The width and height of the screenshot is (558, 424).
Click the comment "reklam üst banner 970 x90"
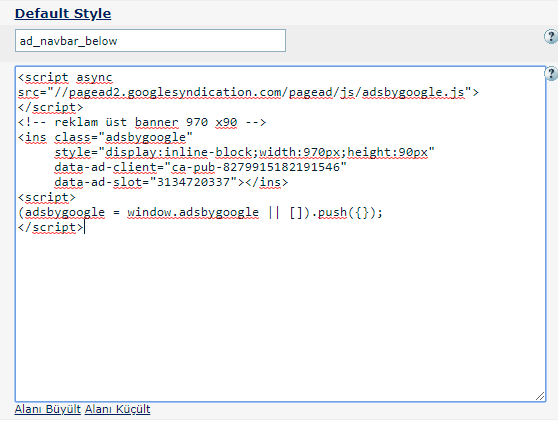[x=146, y=122]
